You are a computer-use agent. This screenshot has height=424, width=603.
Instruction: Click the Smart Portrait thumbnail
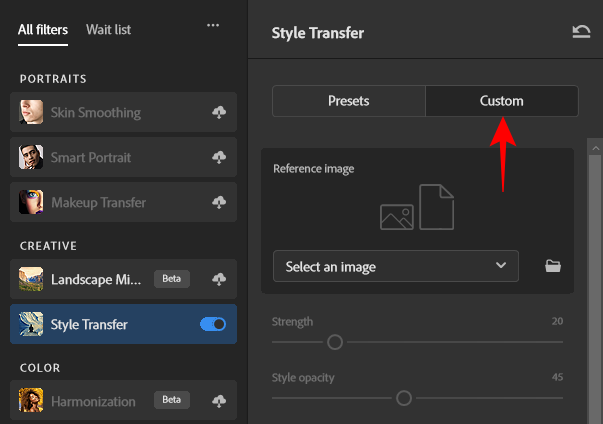point(31,157)
